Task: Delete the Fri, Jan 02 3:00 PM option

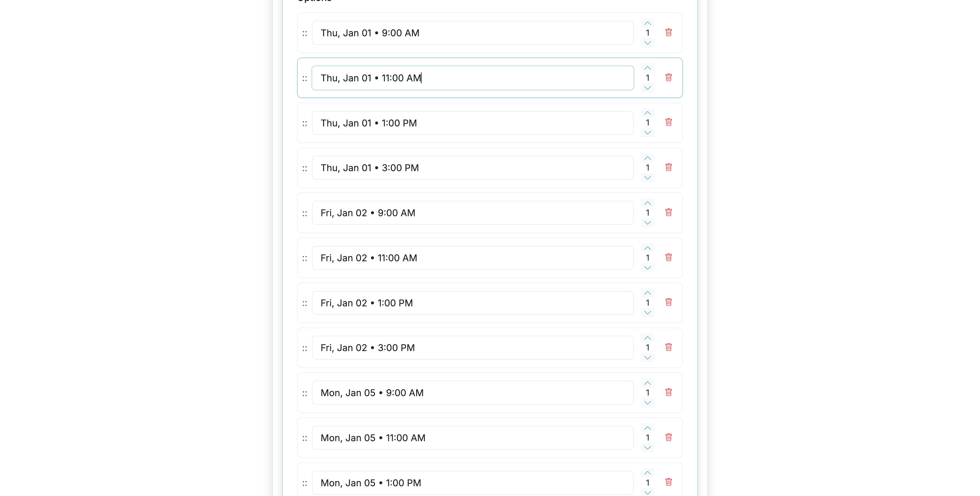Action: tap(669, 347)
